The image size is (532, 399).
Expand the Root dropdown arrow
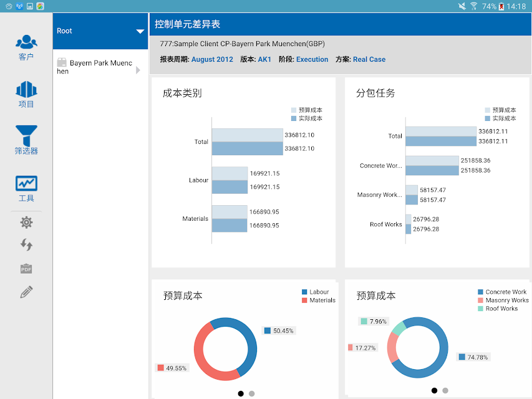pyautogui.click(x=140, y=31)
